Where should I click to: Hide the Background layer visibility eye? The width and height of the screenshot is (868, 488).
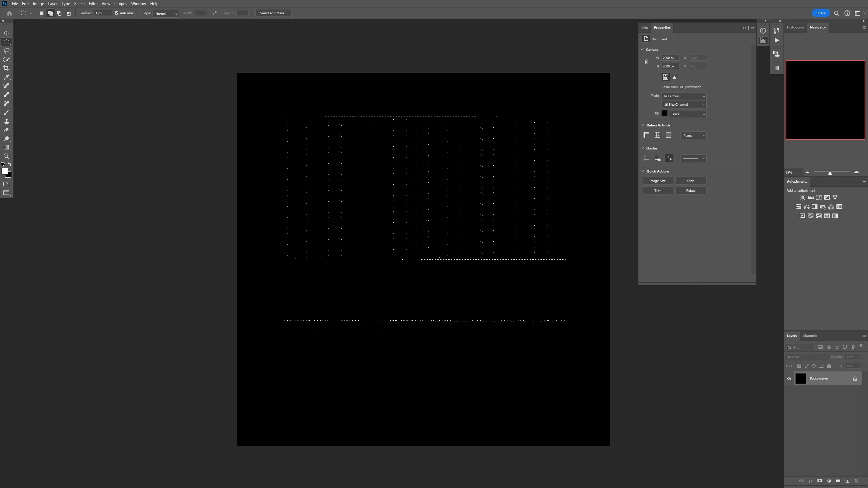tap(789, 379)
